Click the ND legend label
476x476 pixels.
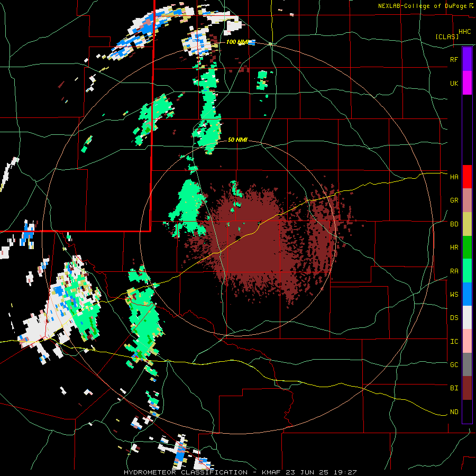coord(454,412)
